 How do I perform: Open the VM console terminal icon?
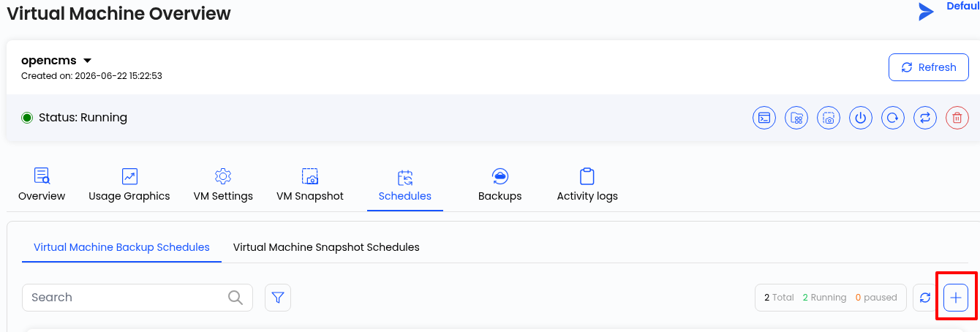coord(764,118)
